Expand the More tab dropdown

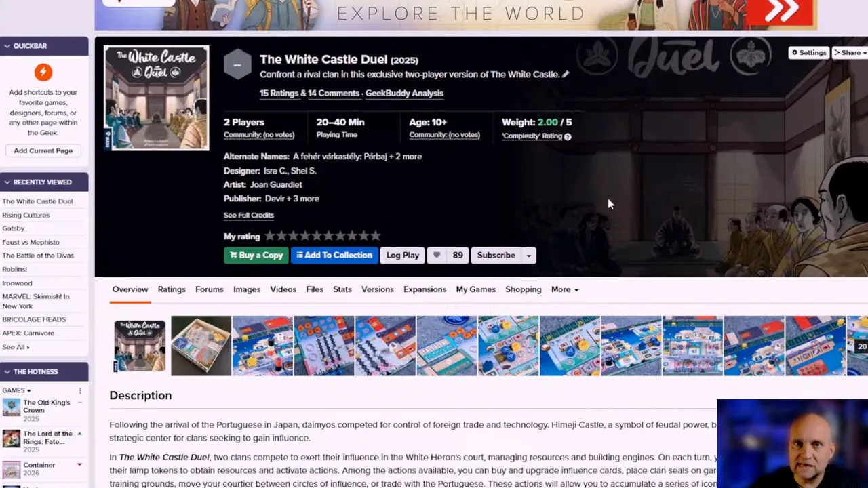(565, 289)
